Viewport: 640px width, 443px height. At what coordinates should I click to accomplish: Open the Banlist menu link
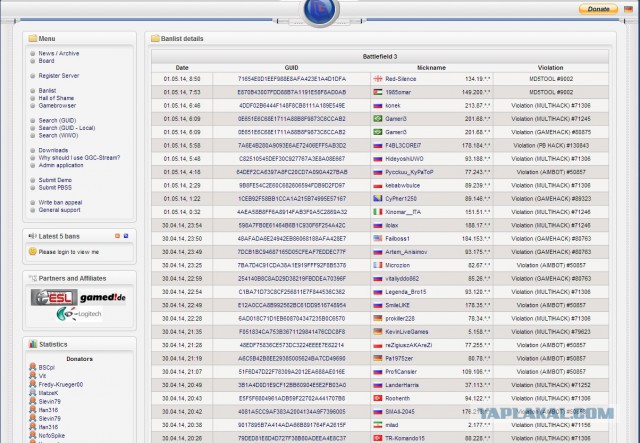tap(47, 91)
